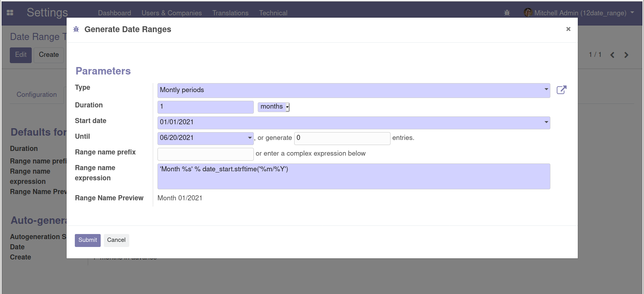Go to previous record arrow
The height and width of the screenshot is (294, 644).
pos(612,55)
